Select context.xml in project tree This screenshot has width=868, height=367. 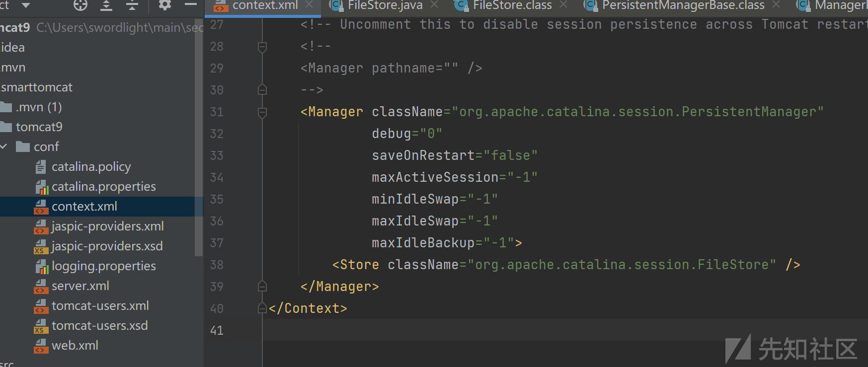coord(84,206)
